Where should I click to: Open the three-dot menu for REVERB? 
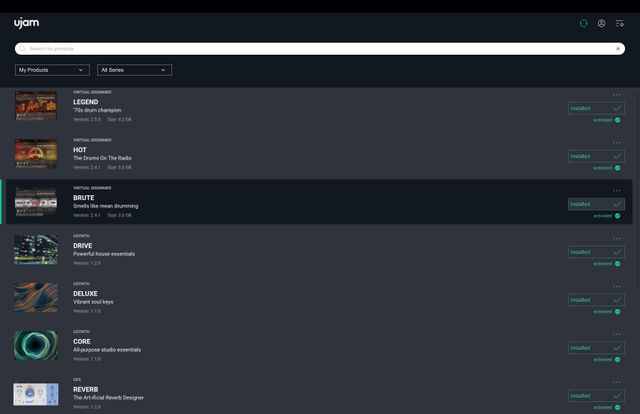616,382
